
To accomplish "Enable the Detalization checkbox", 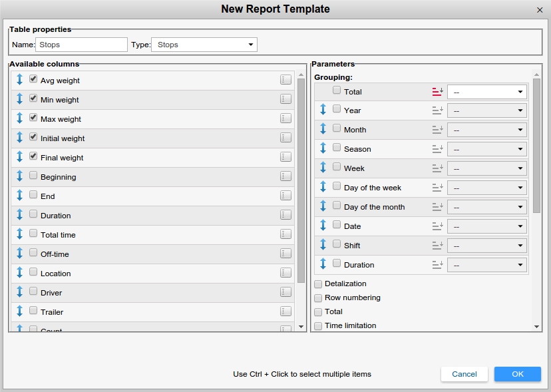I will click(318, 284).
